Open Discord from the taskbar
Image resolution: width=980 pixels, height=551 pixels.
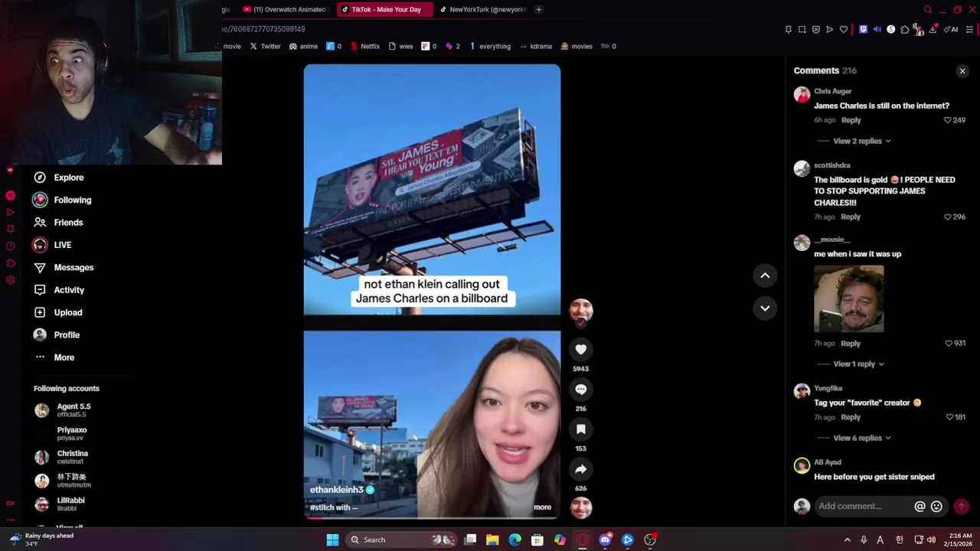pyautogui.click(x=605, y=540)
